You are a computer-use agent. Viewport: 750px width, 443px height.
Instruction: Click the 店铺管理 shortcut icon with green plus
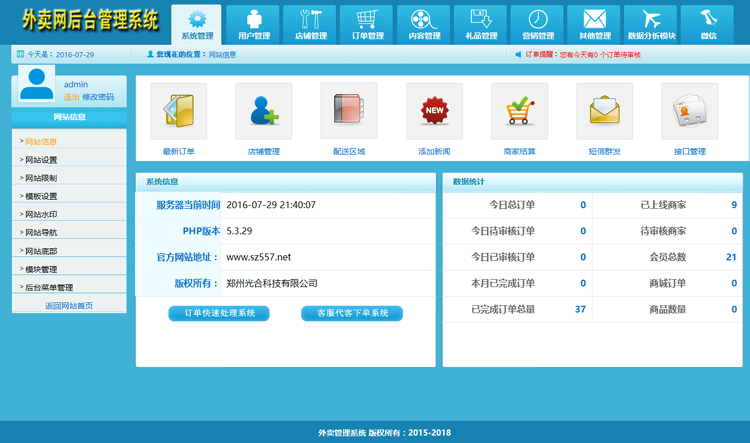coord(263,111)
